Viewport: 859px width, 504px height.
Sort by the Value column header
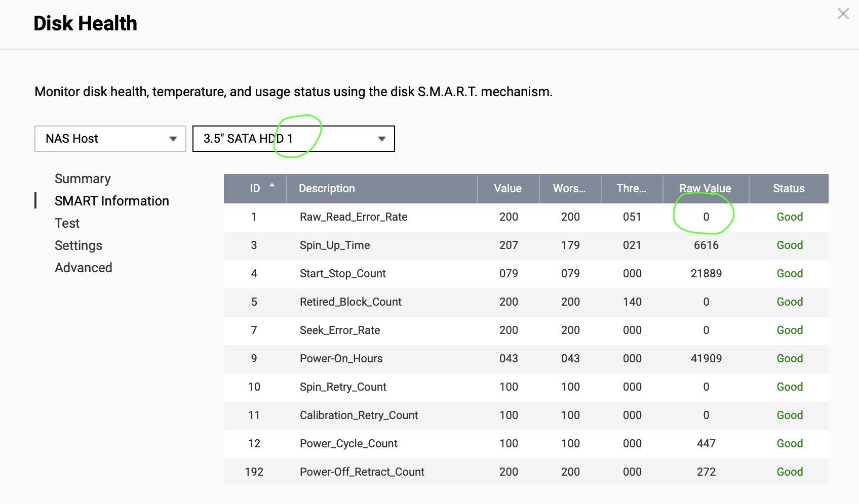pos(507,189)
